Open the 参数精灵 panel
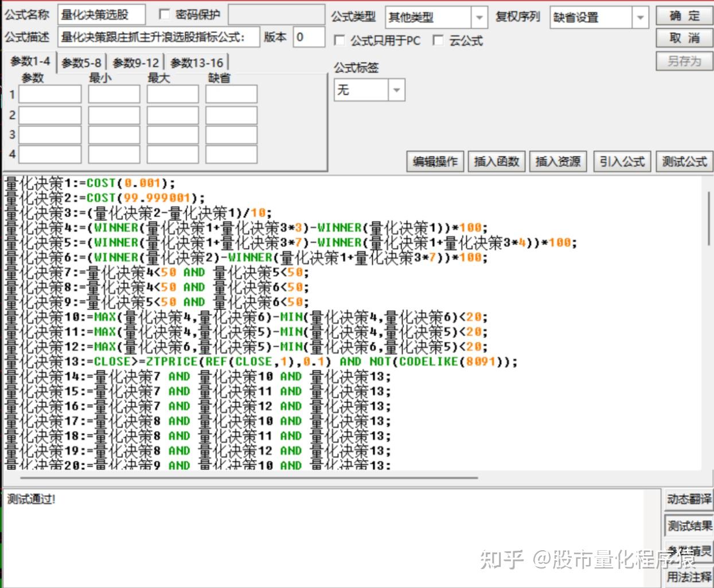 pyautogui.click(x=689, y=551)
